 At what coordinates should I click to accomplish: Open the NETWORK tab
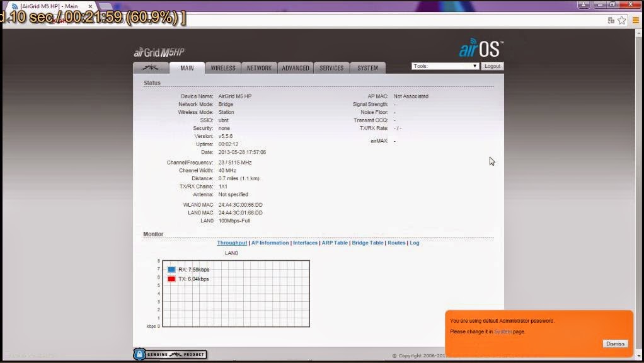click(259, 68)
